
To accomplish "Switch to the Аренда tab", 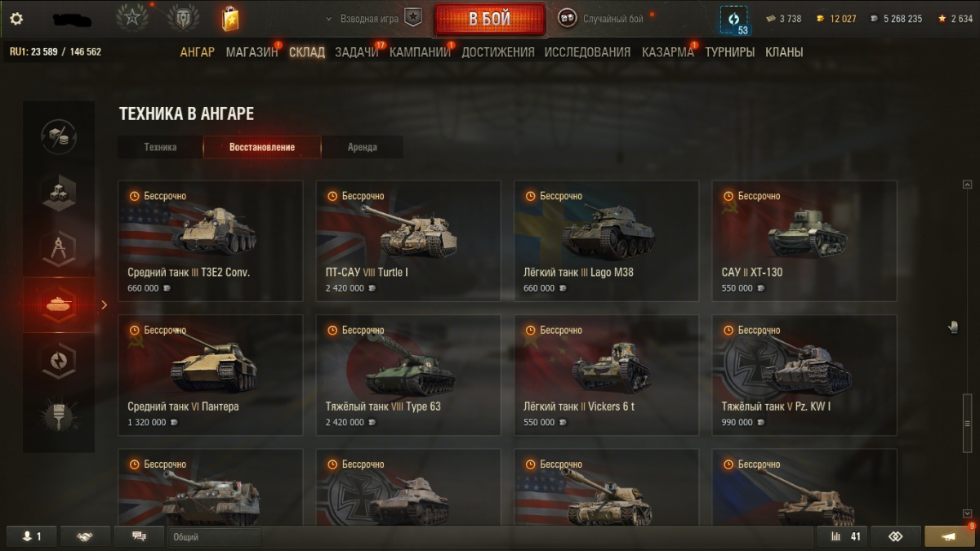I will tap(362, 147).
